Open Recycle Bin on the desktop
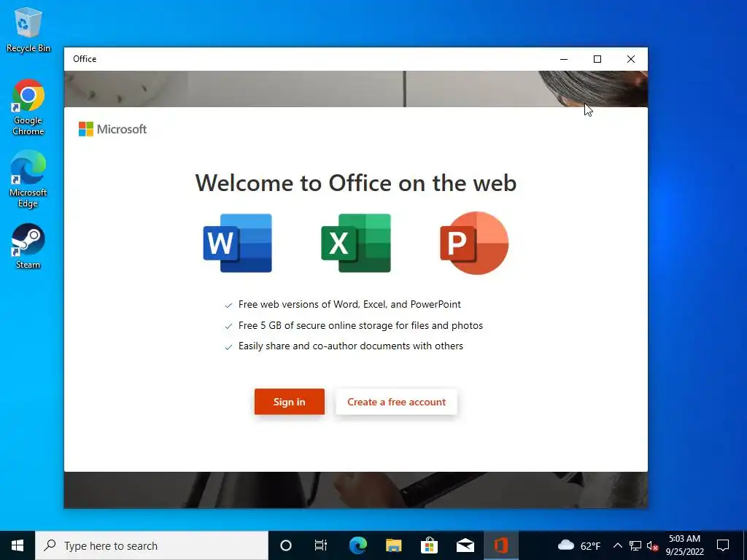Image resolution: width=747 pixels, height=560 pixels. [28, 29]
